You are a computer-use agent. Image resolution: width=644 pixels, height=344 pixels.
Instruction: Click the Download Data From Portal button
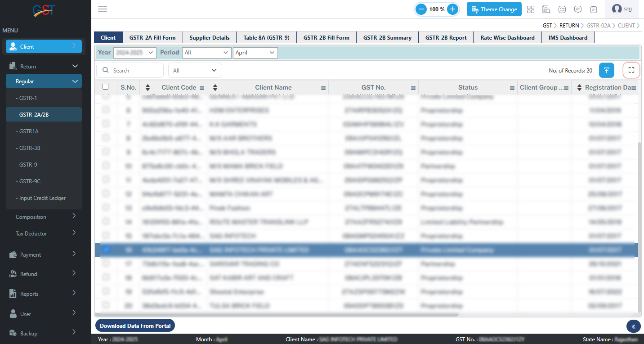pyautogui.click(x=135, y=326)
